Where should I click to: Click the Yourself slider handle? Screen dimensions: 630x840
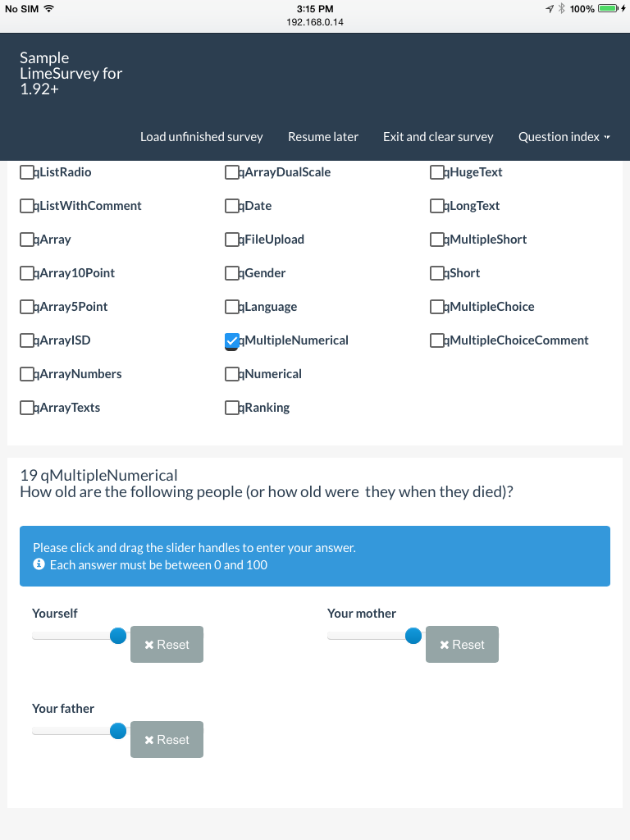[x=118, y=636]
